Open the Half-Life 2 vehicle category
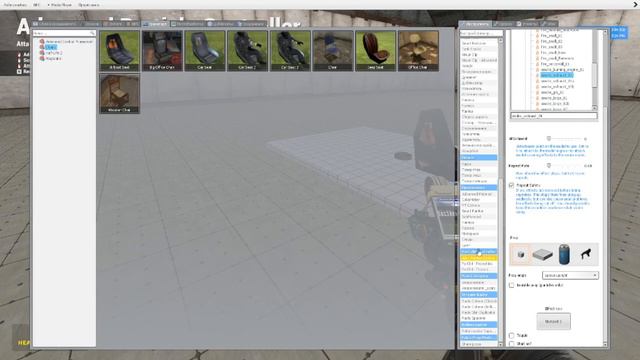 point(54,53)
